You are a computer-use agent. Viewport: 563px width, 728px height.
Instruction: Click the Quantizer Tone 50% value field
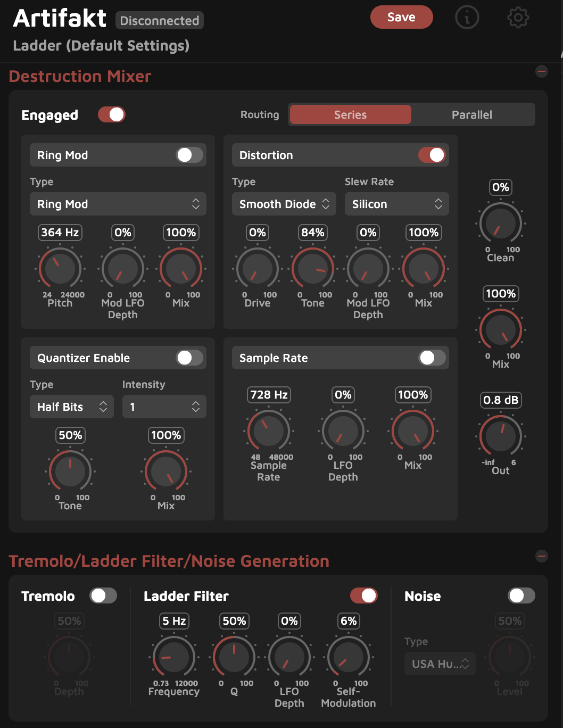tap(70, 435)
